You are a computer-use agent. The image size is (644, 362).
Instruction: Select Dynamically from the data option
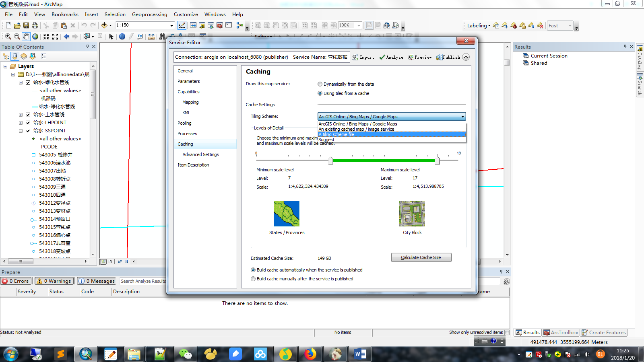pos(320,84)
